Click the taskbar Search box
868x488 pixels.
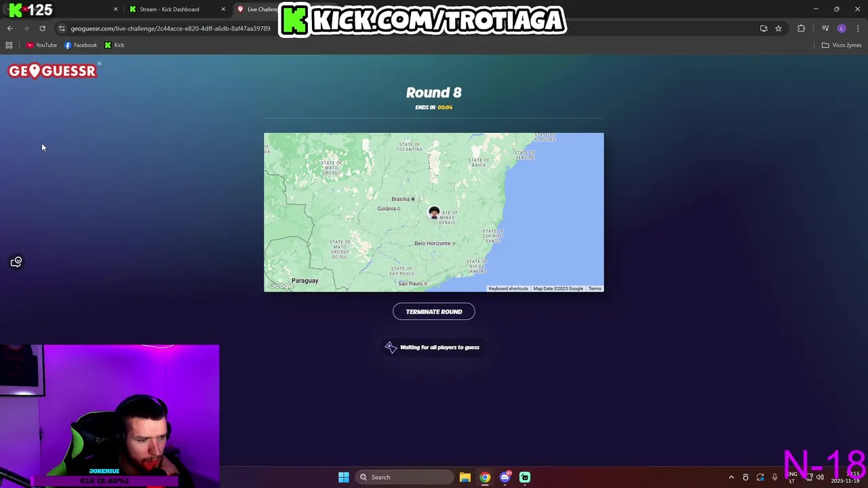click(405, 477)
